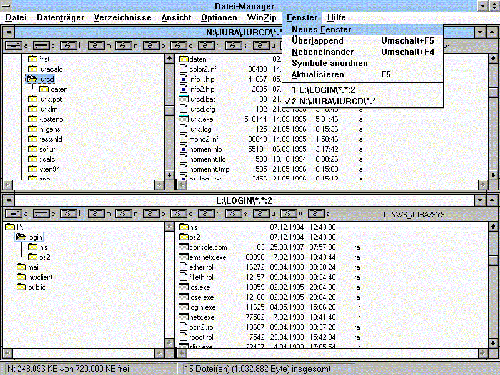Open control menu box of L:\LOGIN window
Viewport: 500px width, 375px height.
(x=9, y=200)
